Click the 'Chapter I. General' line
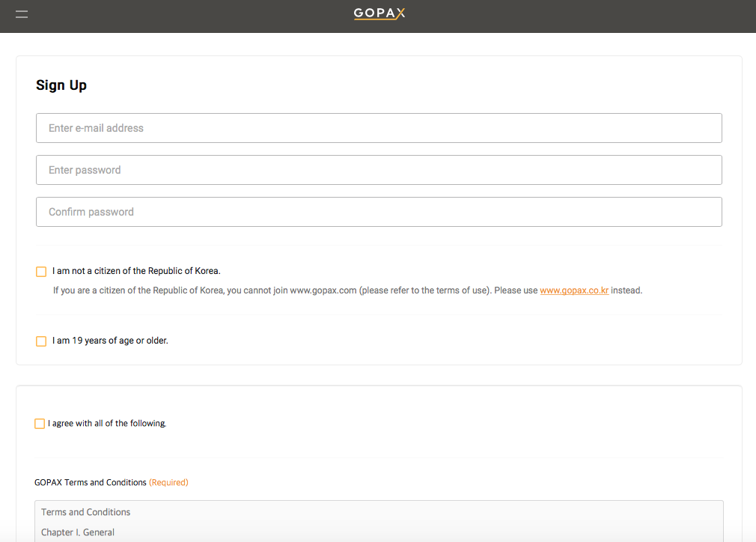 coord(78,533)
